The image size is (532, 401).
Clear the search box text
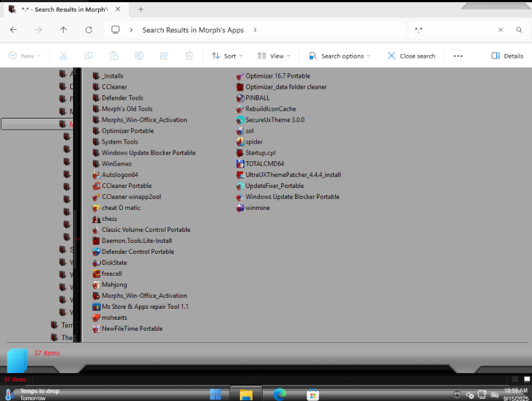(501, 30)
